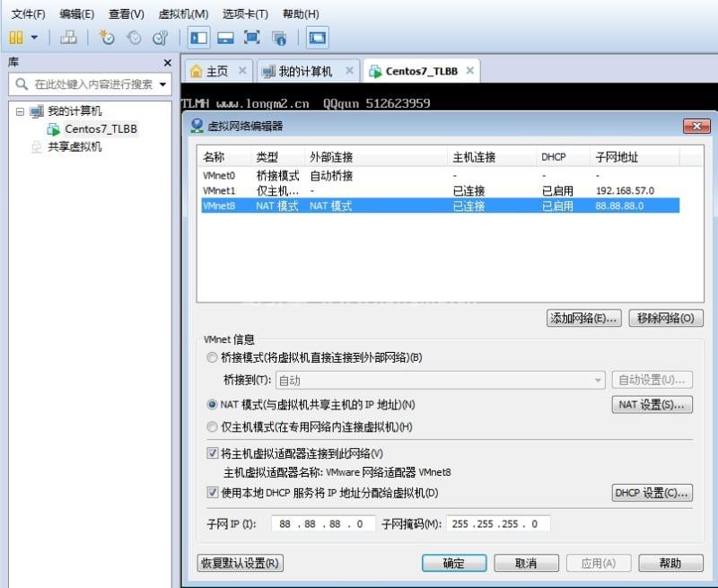
Task: Open the 虚拟机(M) menu
Action: point(183,14)
